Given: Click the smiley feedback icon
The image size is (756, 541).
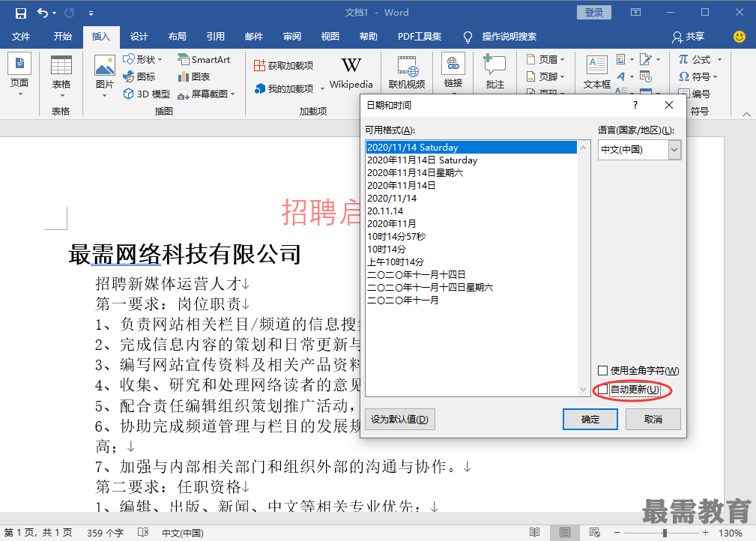Looking at the screenshot, I should tap(739, 36).
